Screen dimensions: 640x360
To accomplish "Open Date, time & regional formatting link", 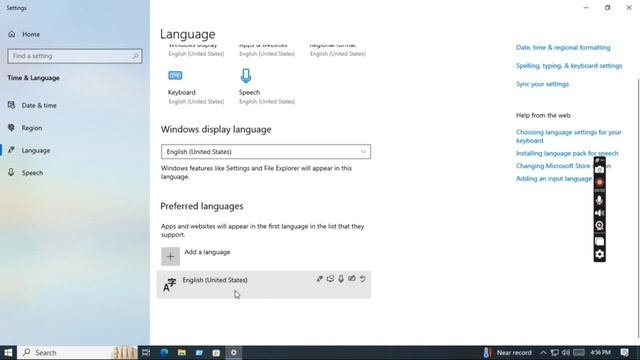I will tap(563, 47).
